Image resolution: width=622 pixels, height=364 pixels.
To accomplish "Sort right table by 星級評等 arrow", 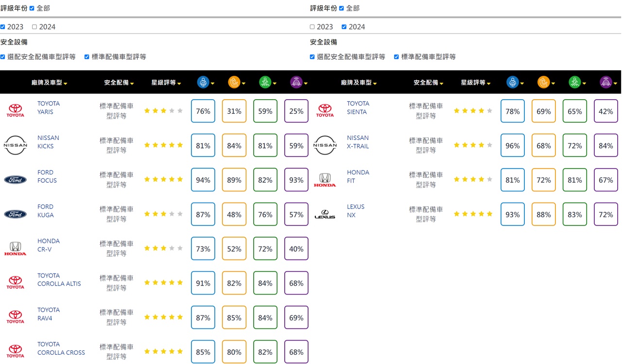I will tap(488, 84).
